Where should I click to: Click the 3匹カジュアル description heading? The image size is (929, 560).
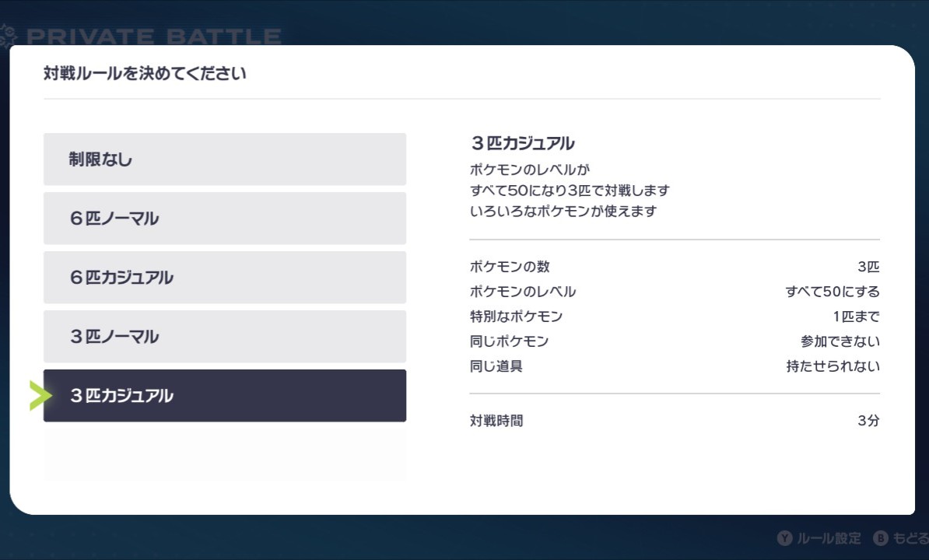click(x=523, y=143)
